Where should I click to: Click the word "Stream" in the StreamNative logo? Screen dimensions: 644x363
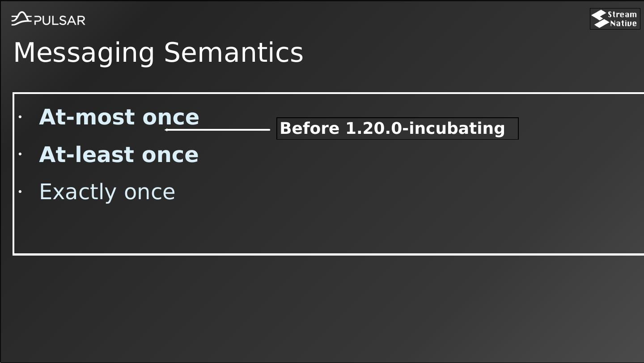coord(622,14)
